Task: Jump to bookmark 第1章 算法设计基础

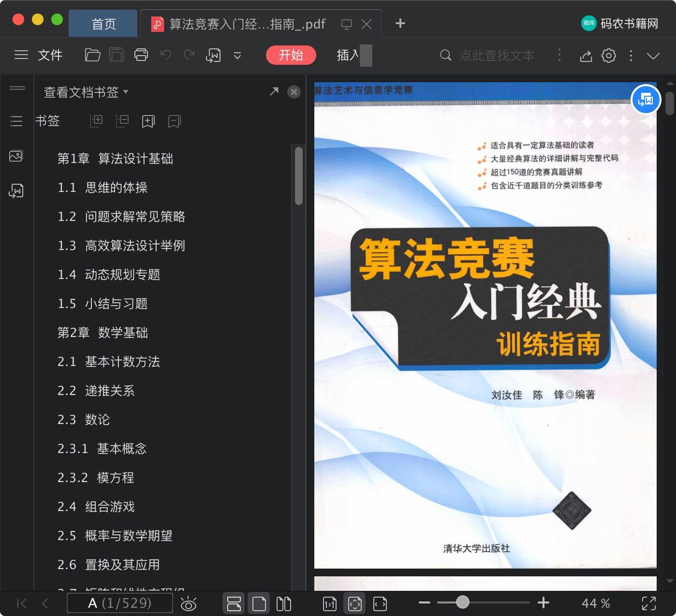Action: [115, 159]
